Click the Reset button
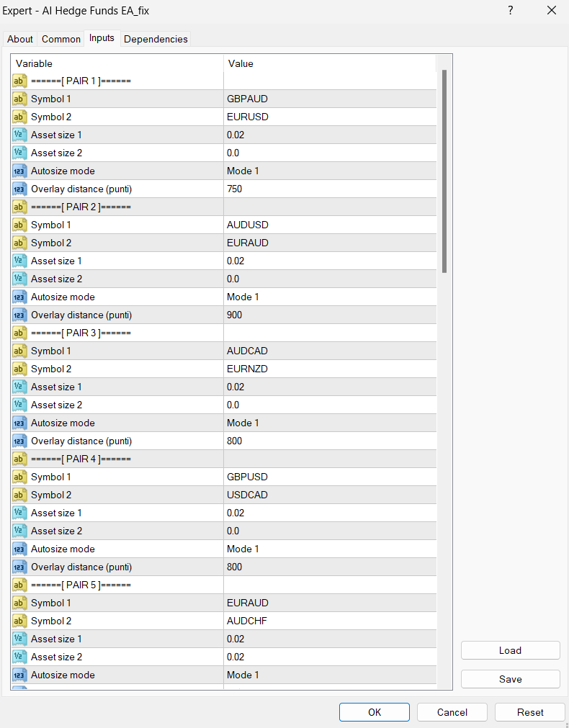The width and height of the screenshot is (569, 728). (x=530, y=712)
